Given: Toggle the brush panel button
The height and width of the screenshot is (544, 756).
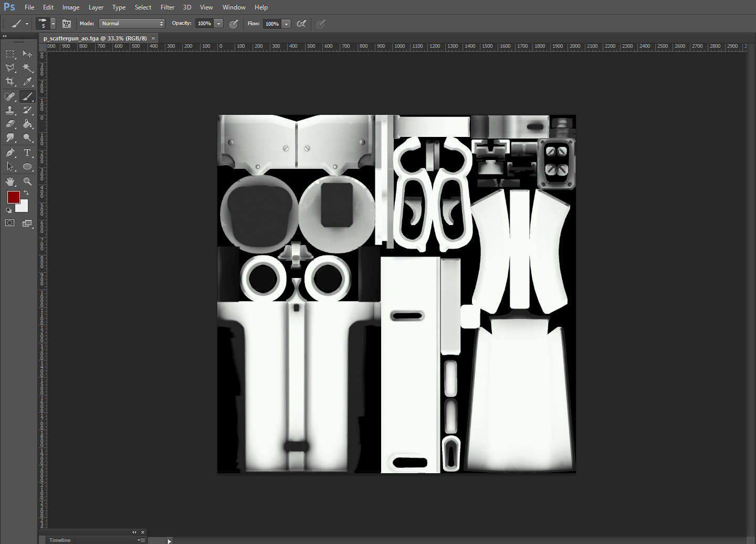Looking at the screenshot, I should [67, 24].
